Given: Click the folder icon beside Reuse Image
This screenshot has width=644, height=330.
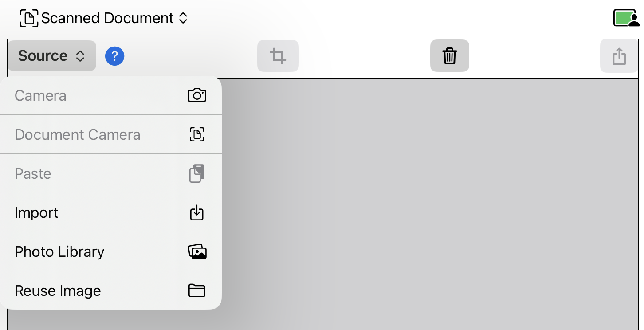Looking at the screenshot, I should coord(197,291).
